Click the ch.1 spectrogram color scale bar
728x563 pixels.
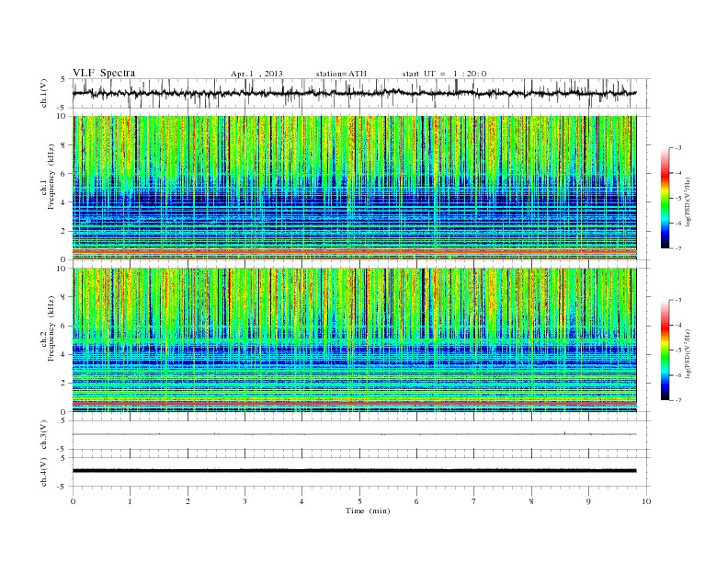click(x=665, y=198)
